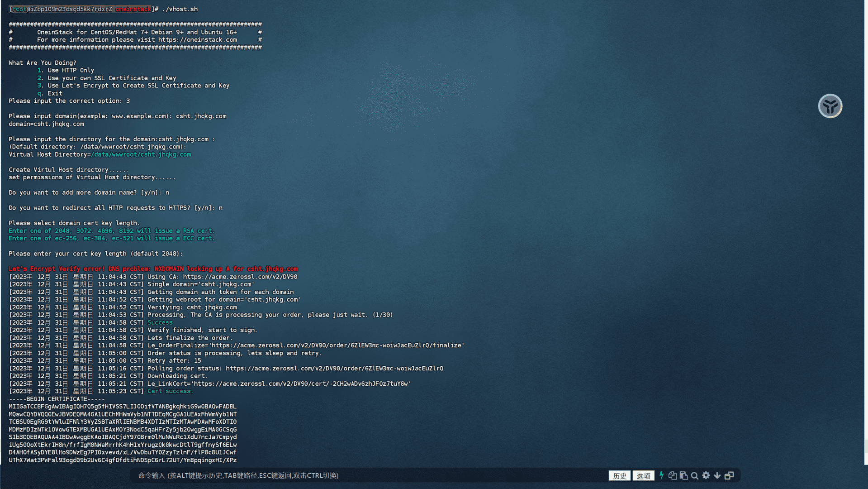Focus the 命令输入 command input field
The width and height of the screenshot is (868, 489).
(362, 475)
